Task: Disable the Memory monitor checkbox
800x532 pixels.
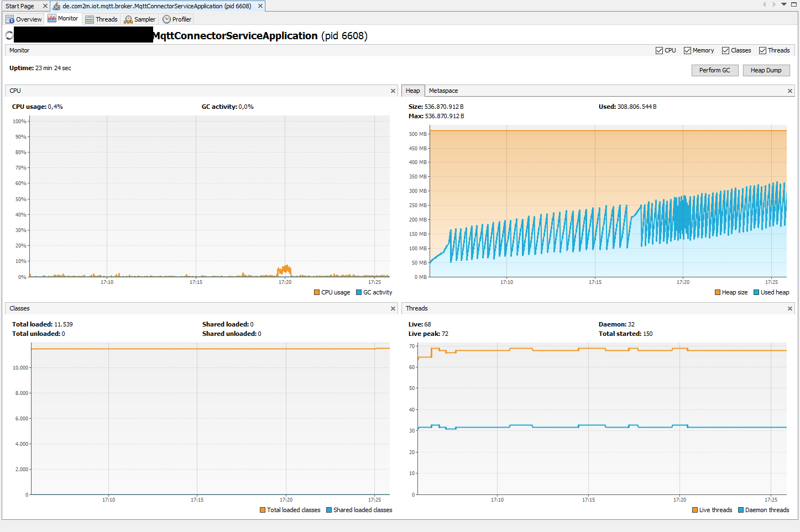Action: [x=687, y=50]
